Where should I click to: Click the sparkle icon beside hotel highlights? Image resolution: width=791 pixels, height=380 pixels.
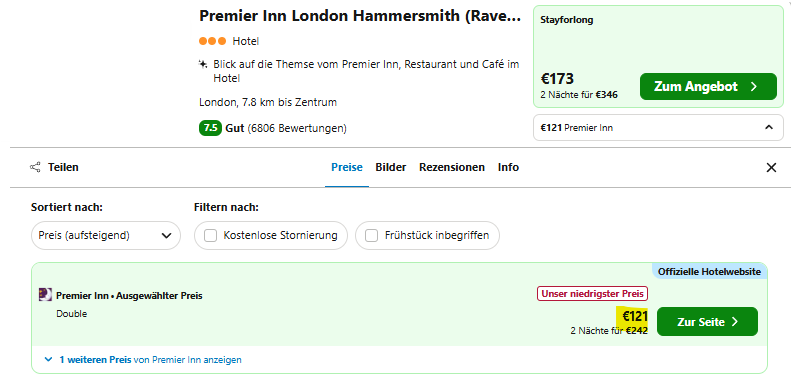click(203, 64)
